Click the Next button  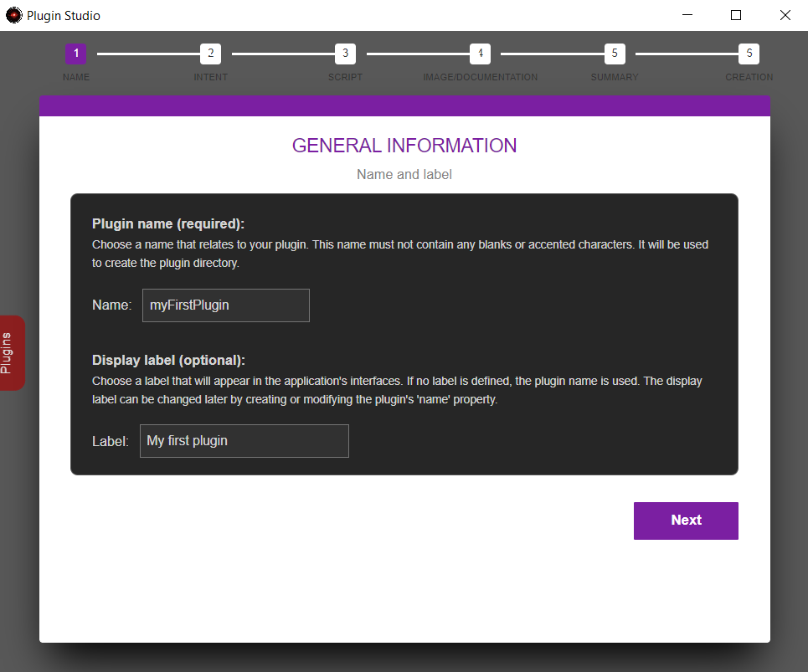coord(686,521)
